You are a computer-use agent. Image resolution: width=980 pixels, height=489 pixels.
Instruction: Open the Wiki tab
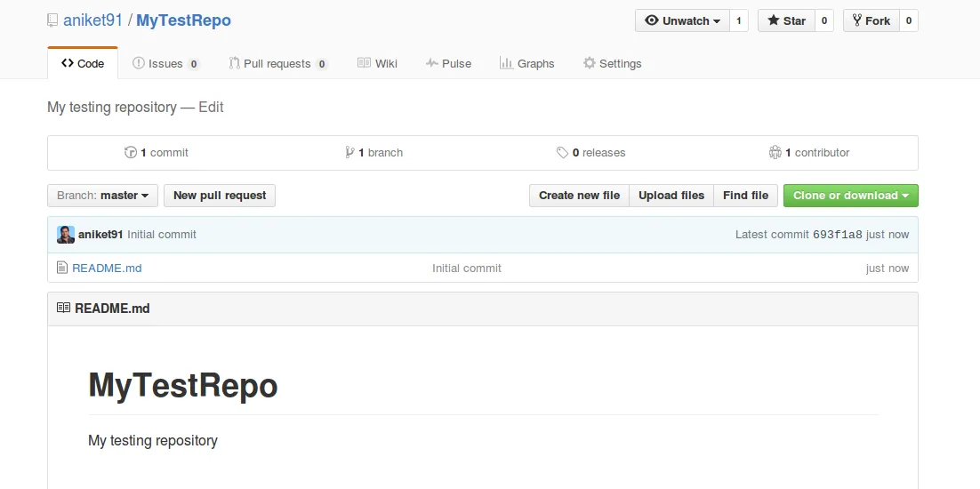[377, 63]
